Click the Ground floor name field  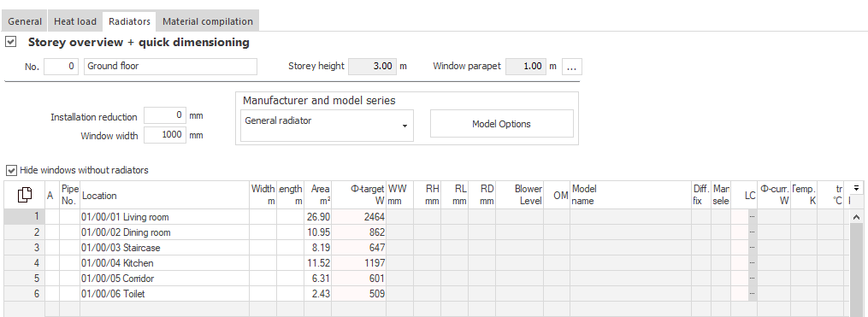[x=170, y=67]
